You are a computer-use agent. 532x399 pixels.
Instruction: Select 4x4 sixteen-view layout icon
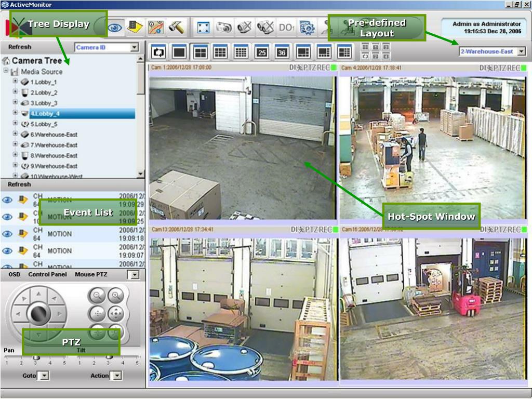(x=241, y=52)
